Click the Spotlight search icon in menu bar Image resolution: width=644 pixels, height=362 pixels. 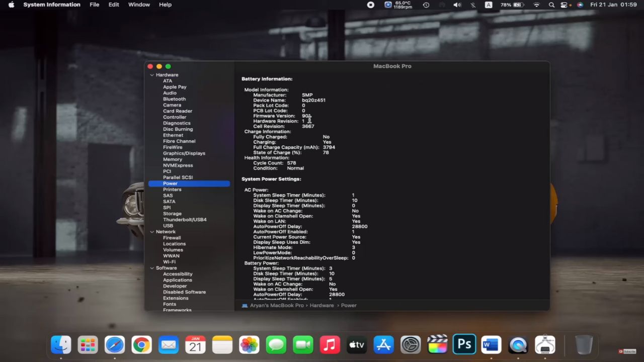551,5
